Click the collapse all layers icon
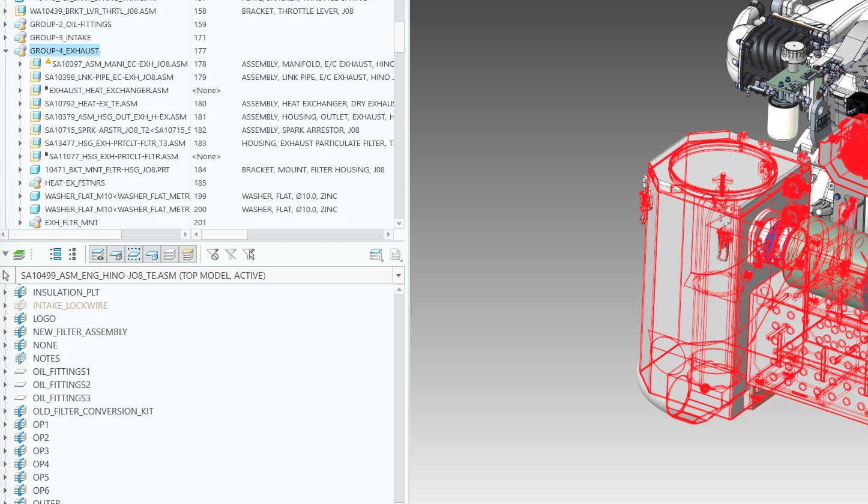The image size is (868, 504). click(72, 254)
